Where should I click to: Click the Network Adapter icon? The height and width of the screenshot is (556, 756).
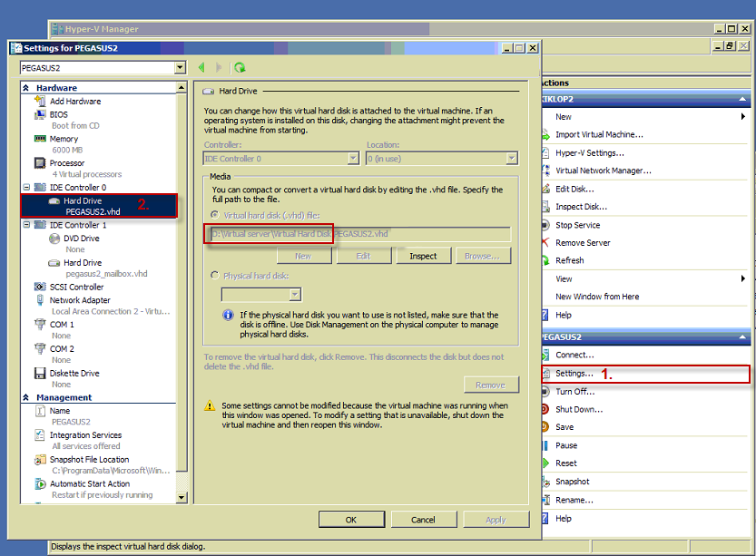coord(40,300)
